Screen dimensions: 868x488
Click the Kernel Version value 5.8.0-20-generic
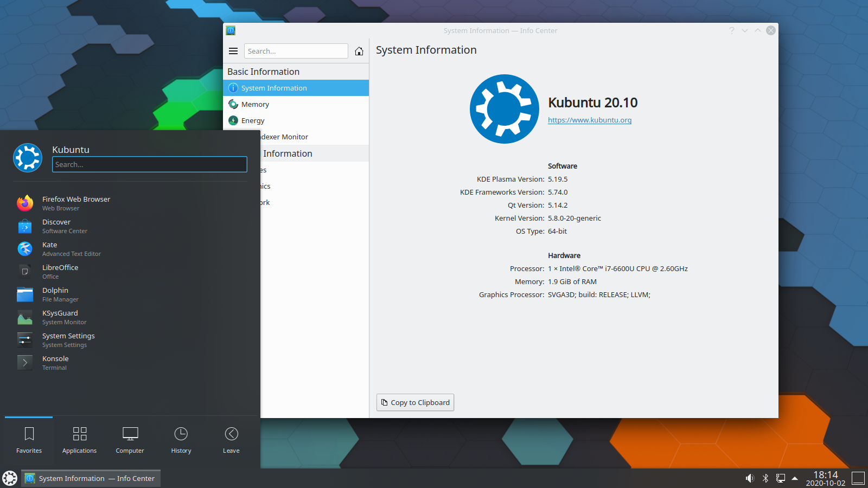coord(575,218)
